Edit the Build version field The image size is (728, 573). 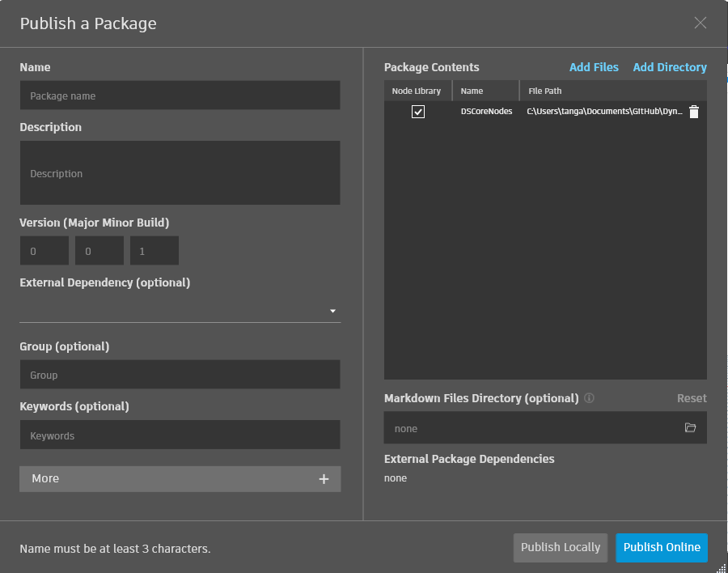pyautogui.click(x=154, y=251)
